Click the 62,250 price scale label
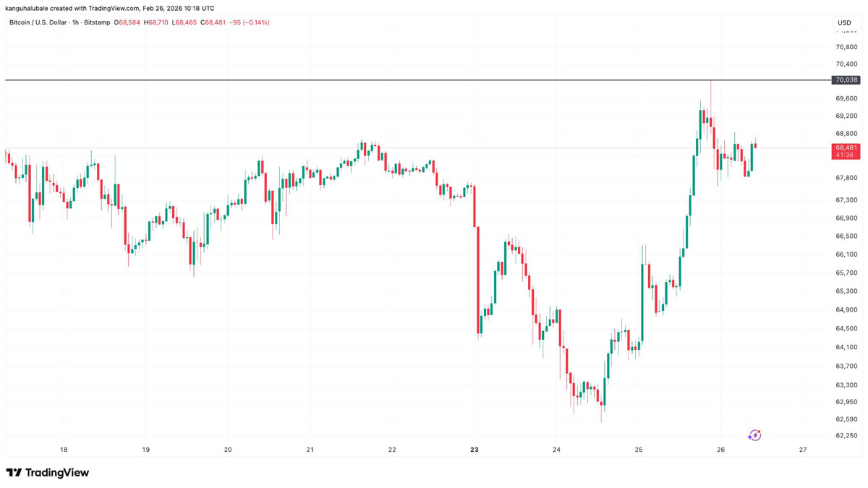868x488 pixels. 846,436
